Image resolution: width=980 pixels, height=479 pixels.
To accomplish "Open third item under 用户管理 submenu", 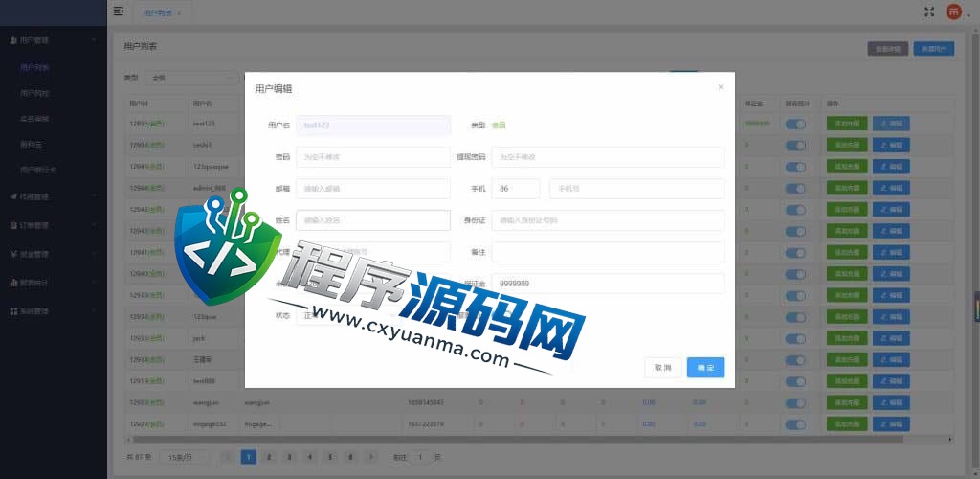I will coord(34,119).
